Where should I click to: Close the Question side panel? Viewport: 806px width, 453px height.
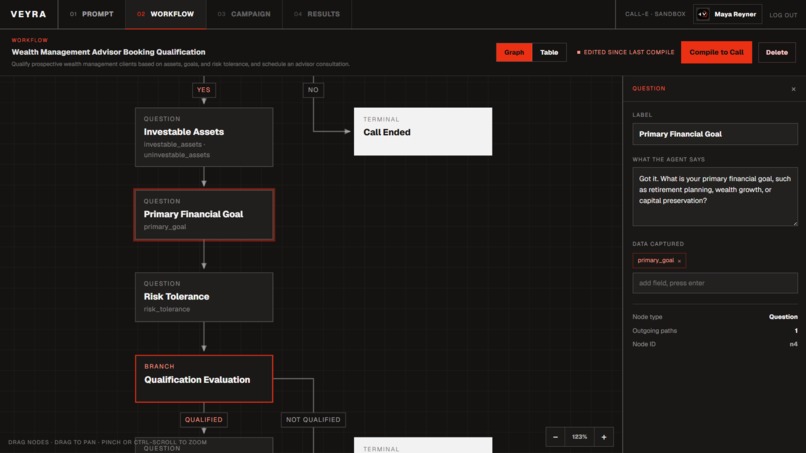click(x=793, y=89)
